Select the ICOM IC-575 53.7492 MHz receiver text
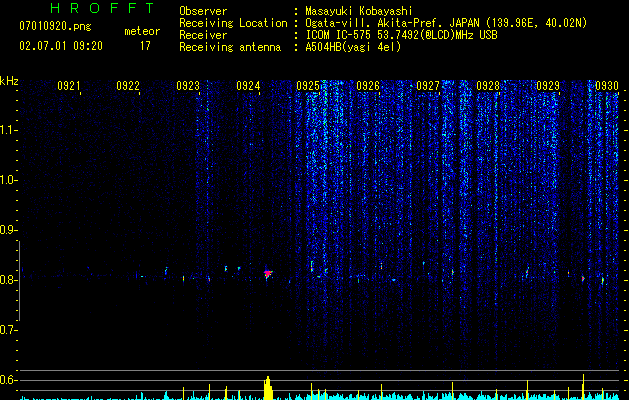The width and height of the screenshot is (629, 400). point(401,35)
